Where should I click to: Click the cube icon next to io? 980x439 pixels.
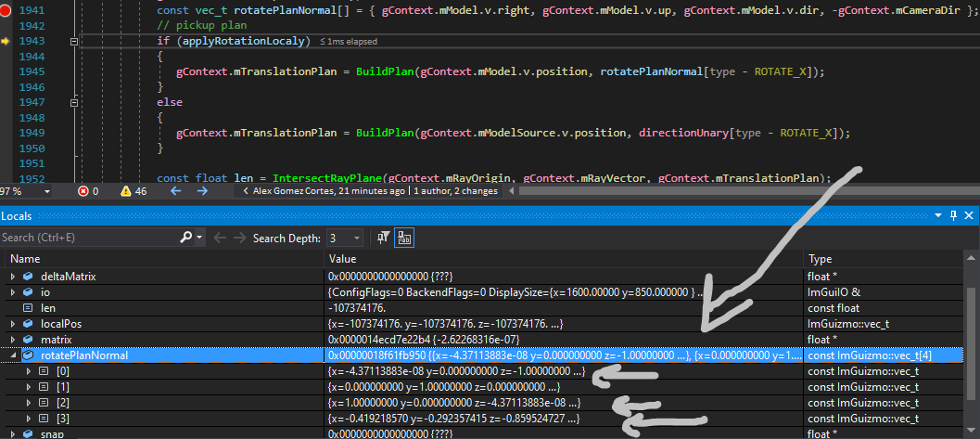pos(28,292)
